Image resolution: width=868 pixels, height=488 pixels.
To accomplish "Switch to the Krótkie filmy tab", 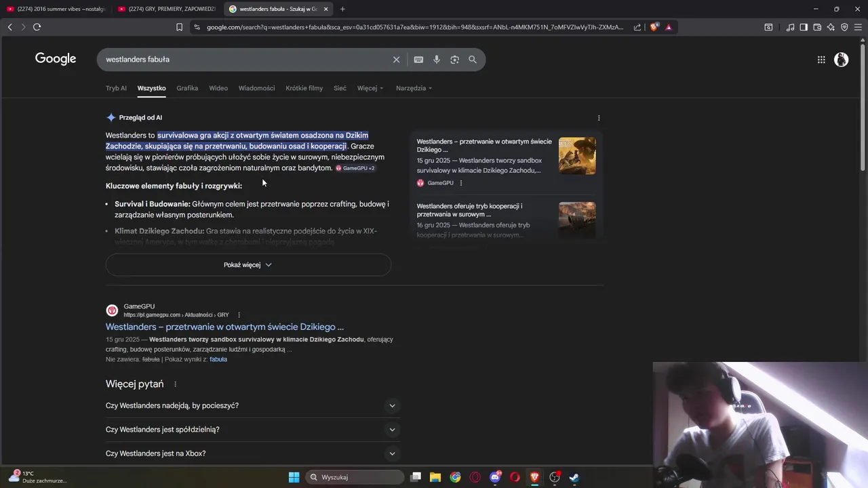I will (304, 88).
